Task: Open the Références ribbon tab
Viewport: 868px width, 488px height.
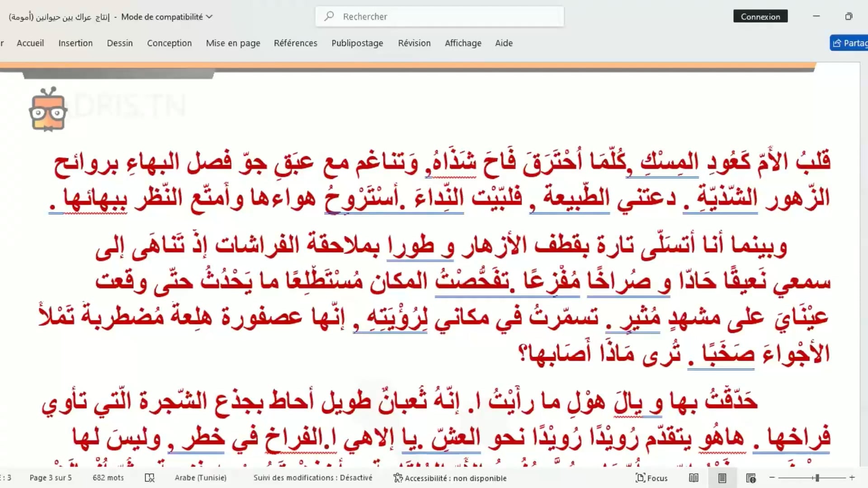Action: click(295, 43)
